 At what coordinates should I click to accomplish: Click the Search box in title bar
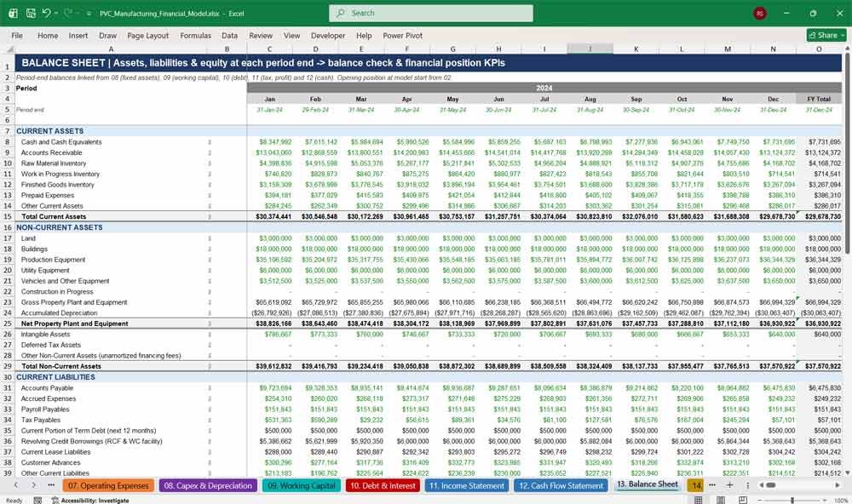tap(431, 13)
